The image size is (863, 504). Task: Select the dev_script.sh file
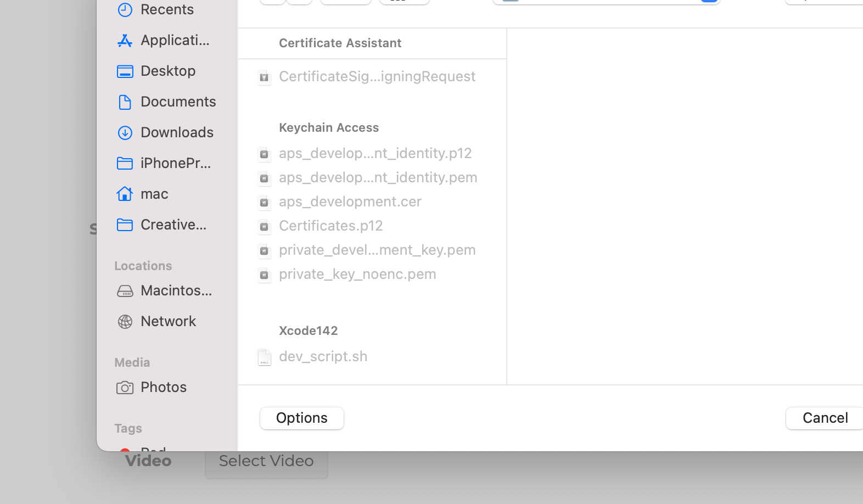[x=323, y=356]
